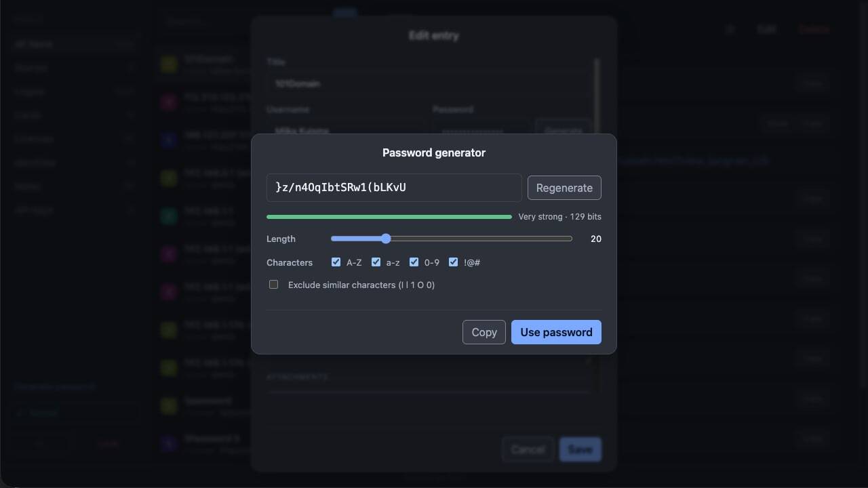Toggle the A-Z uppercase checkbox
The width and height of the screenshot is (868, 488).
point(336,262)
